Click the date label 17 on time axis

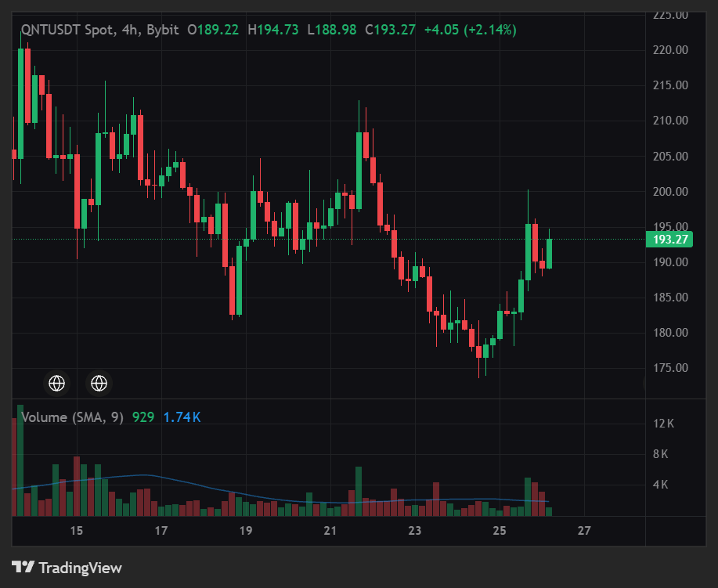tap(161, 531)
